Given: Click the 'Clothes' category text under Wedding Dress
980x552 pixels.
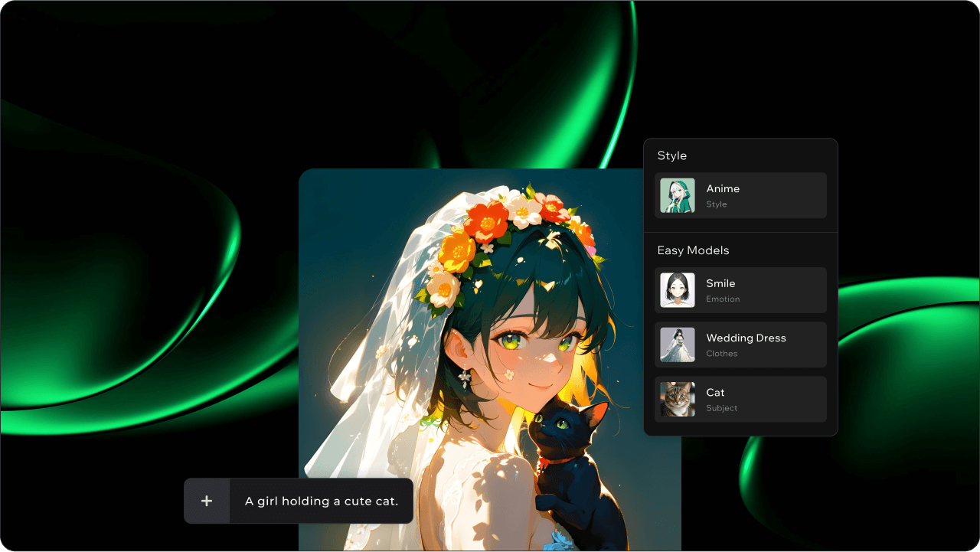Looking at the screenshot, I should click(721, 354).
